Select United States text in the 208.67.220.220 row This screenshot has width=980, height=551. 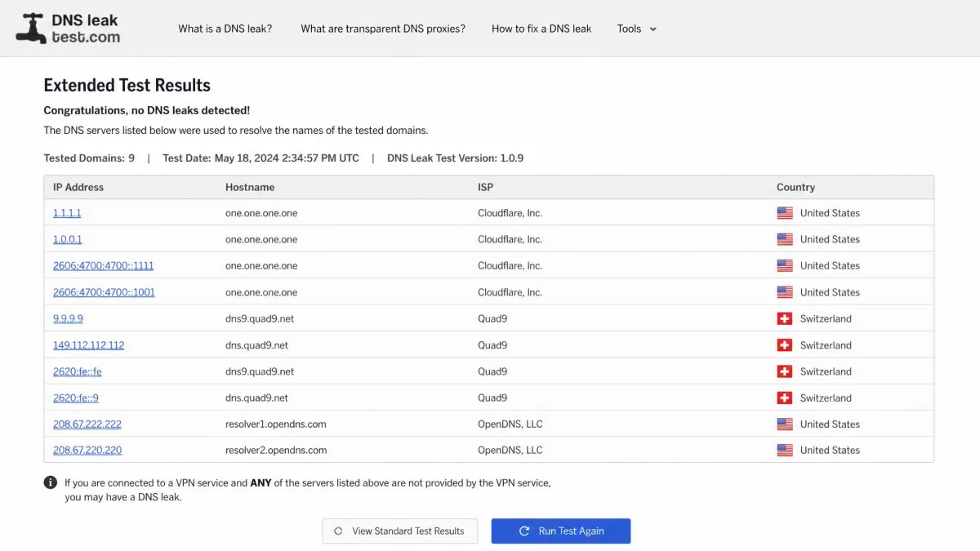830,450
